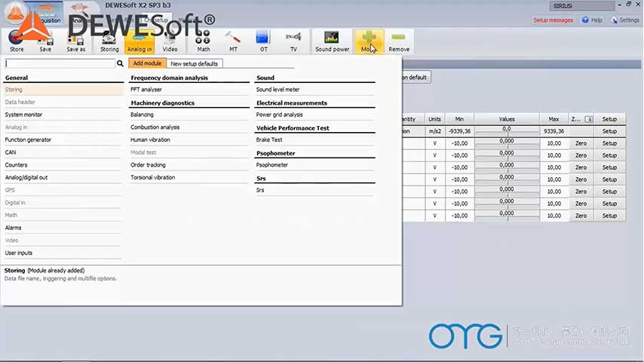Select Counters module

click(63, 164)
